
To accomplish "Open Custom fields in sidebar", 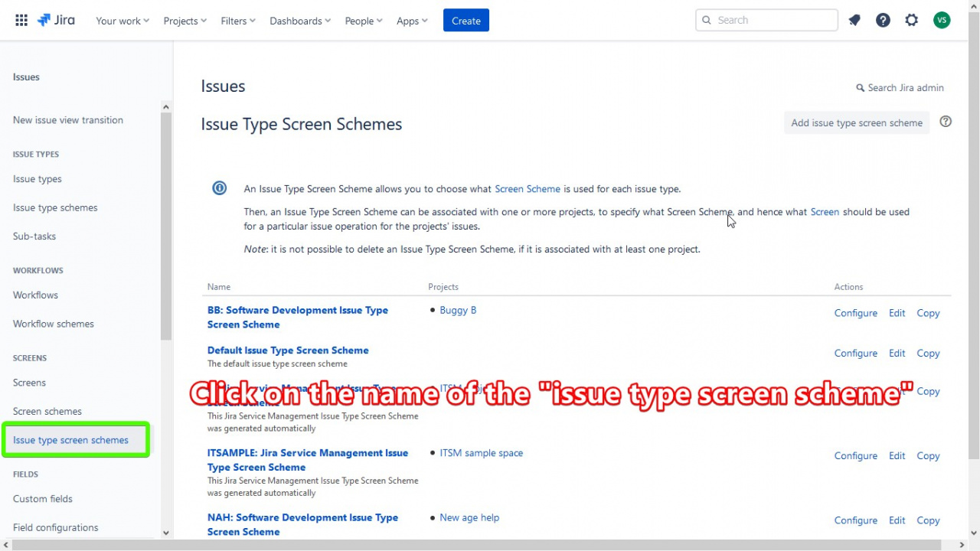I will click(43, 499).
